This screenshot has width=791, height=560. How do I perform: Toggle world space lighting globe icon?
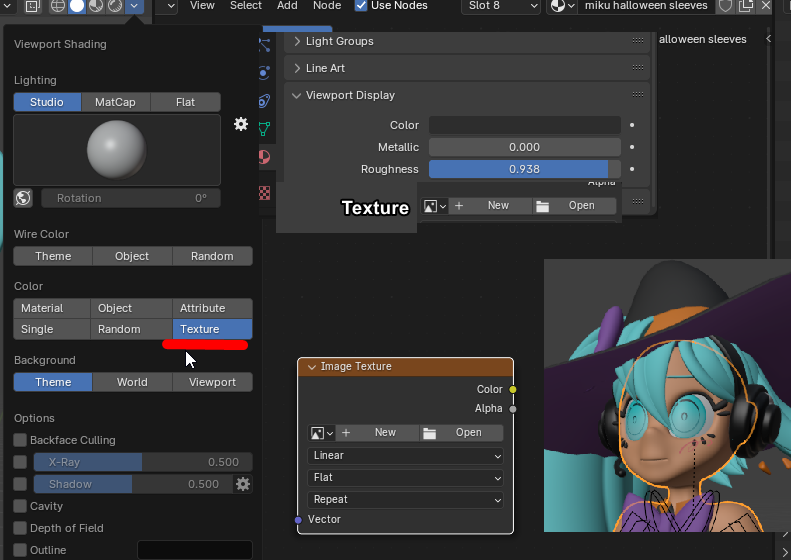pyautogui.click(x=23, y=198)
